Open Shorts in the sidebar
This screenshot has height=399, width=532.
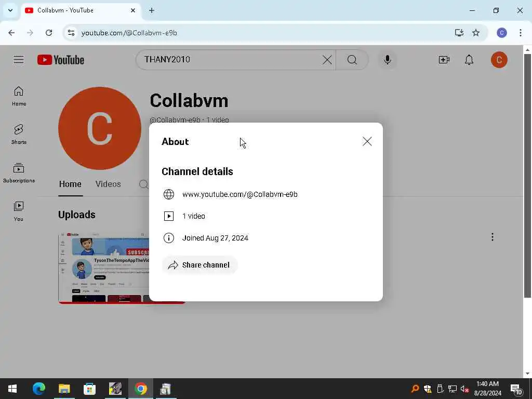point(19,135)
